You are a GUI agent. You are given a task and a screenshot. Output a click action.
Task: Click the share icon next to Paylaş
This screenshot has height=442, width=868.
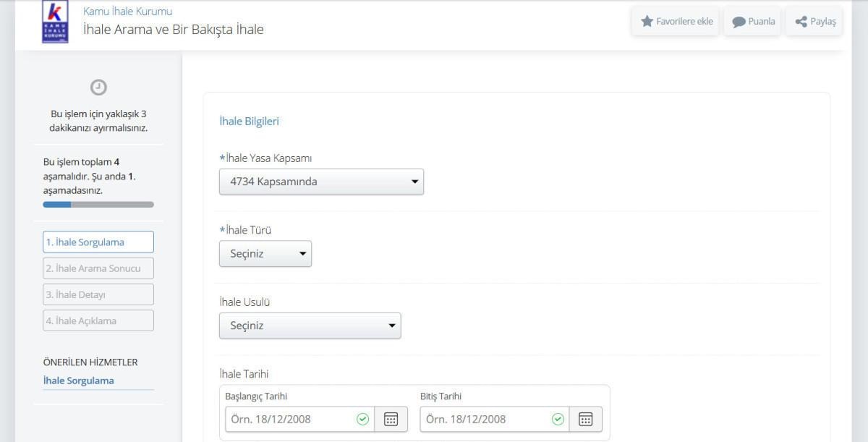point(801,22)
